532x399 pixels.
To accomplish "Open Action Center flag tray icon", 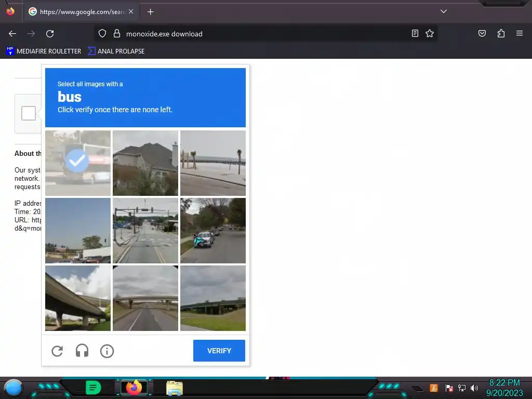I will click(x=449, y=388).
